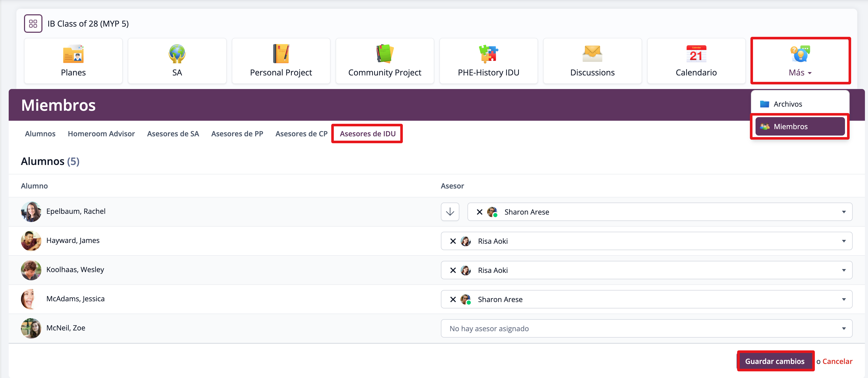Click the Guardar cambios button
Image resolution: width=868 pixels, height=378 pixels.
click(x=775, y=361)
